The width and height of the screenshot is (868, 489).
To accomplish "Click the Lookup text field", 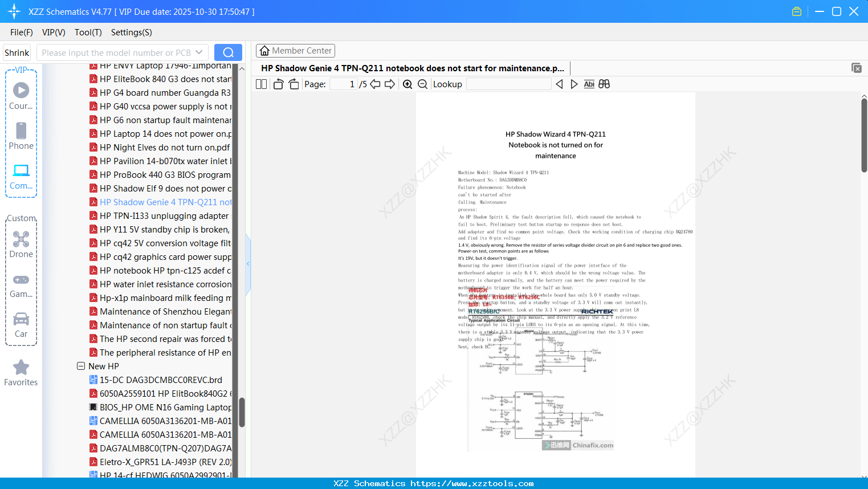I will 508,84.
